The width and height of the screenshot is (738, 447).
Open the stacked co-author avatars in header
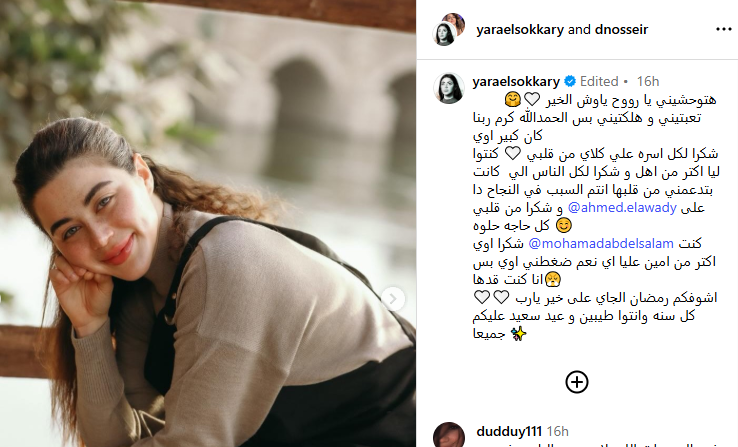tap(449, 29)
